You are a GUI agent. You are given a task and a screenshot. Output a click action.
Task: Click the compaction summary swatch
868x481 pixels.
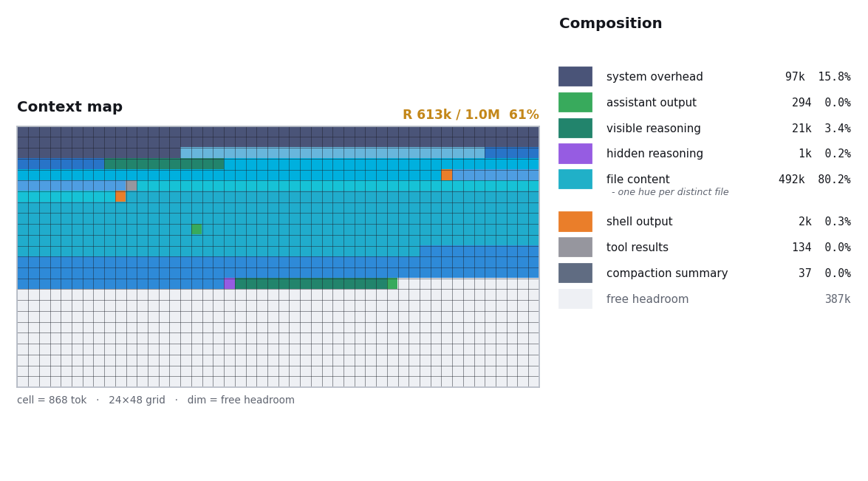(x=575, y=273)
